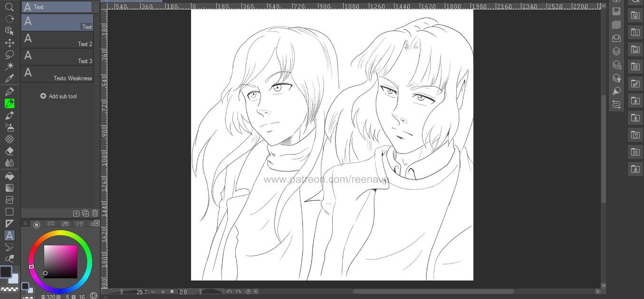644x299 pixels.
Task: Select the Balloon tool
Action: (x=9, y=247)
